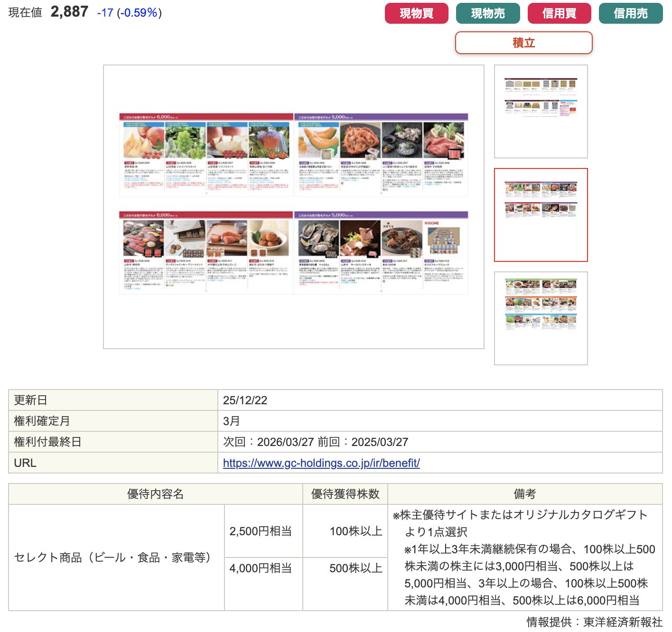This screenshot has height=632, width=672.
Task: Click the セレクト商品 benefit name cell
Action: [112, 557]
